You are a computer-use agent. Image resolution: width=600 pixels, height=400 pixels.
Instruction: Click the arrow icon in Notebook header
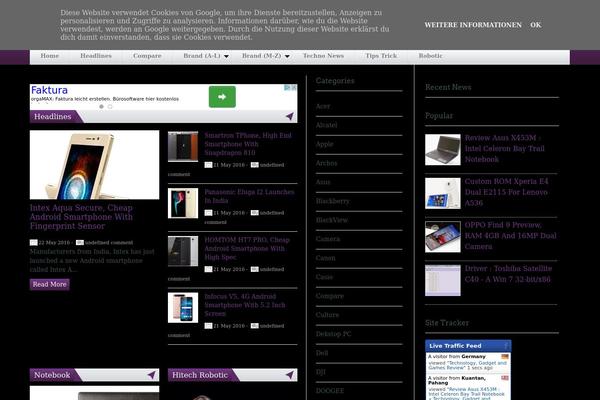tap(152, 375)
